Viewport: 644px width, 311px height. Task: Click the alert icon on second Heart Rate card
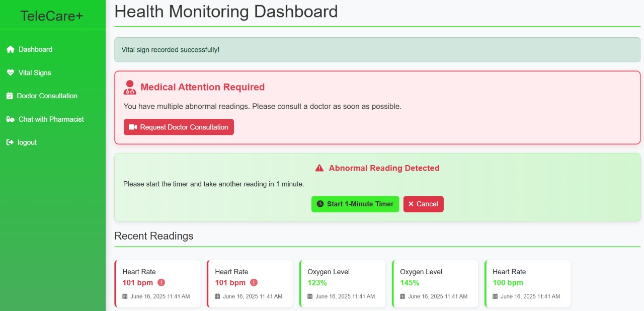point(254,283)
